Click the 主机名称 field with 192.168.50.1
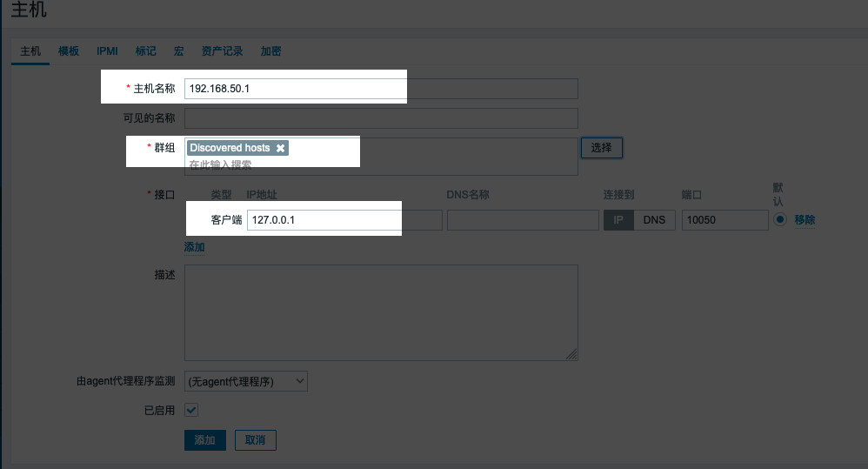The height and width of the screenshot is (469, 868). pyautogui.click(x=381, y=89)
